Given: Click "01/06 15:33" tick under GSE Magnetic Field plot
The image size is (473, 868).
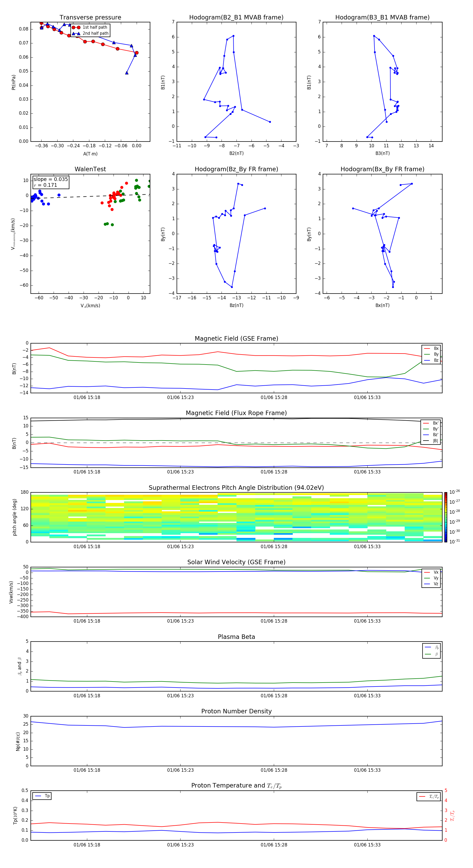Looking at the screenshot, I should coord(367,397).
